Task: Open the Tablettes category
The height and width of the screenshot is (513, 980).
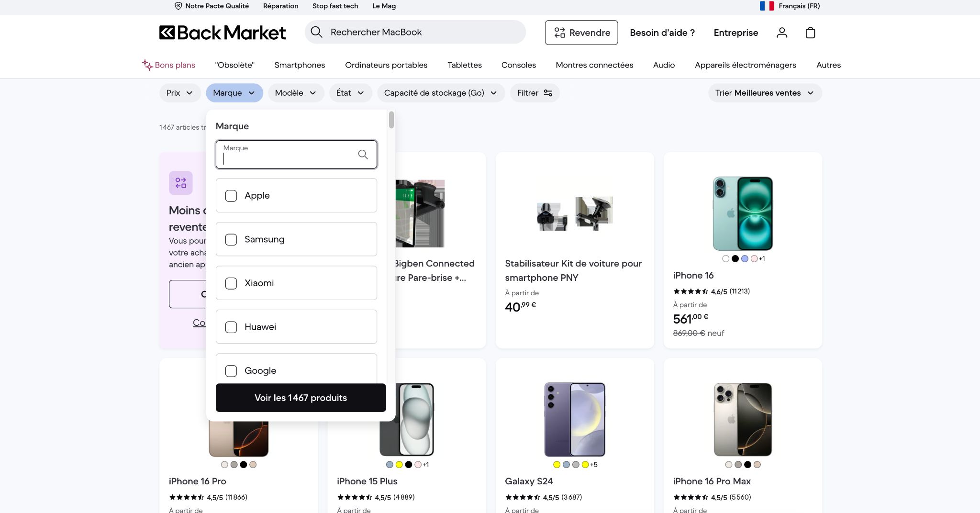Action: point(465,65)
